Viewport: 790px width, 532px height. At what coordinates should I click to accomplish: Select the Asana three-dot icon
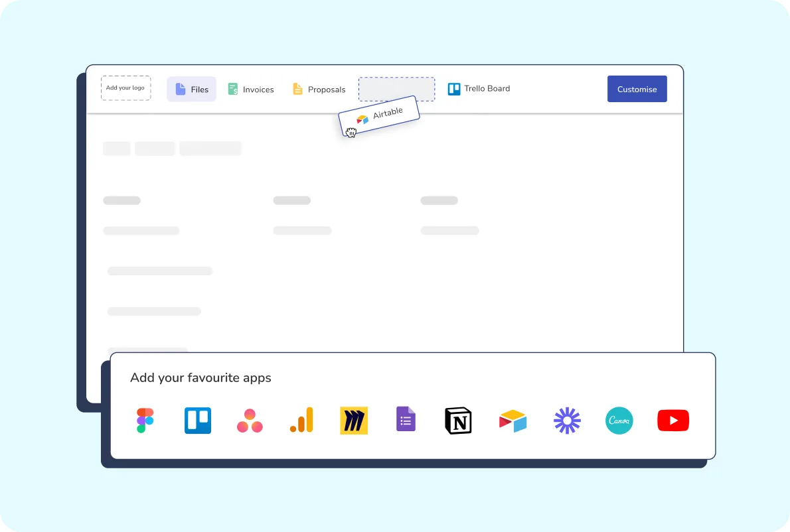click(250, 421)
